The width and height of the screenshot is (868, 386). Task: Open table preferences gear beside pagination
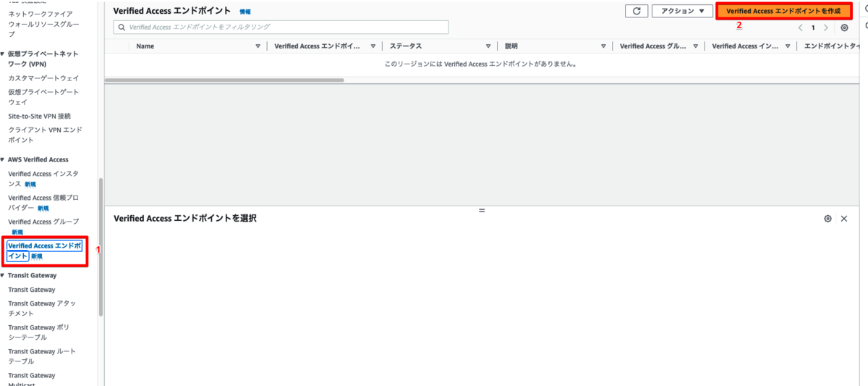coord(844,28)
